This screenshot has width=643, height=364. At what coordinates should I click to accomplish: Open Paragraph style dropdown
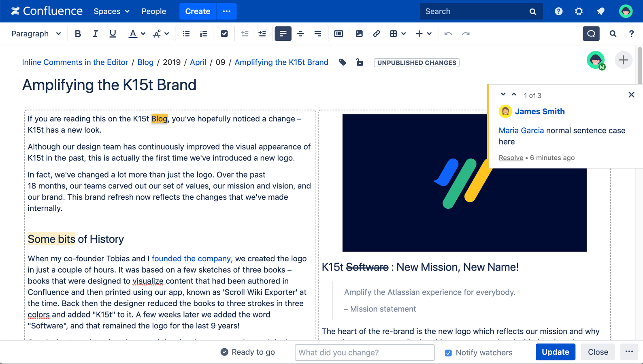point(36,34)
